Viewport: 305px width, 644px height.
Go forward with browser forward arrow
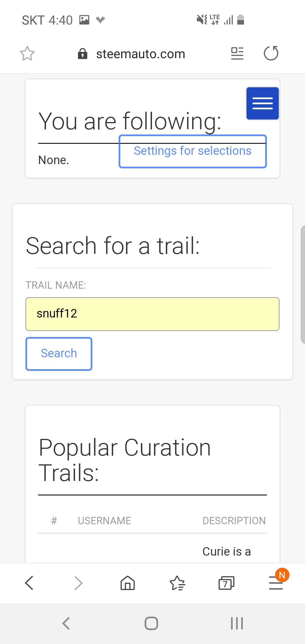coord(78,583)
